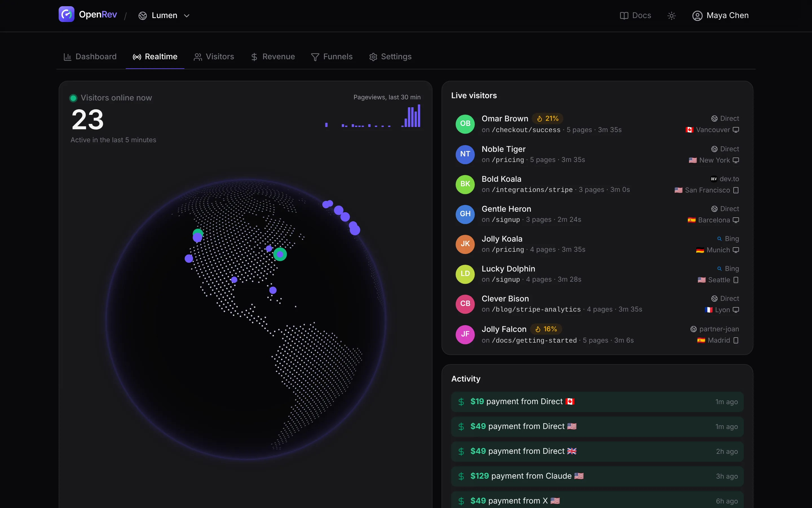This screenshot has width=812, height=508.
Task: Open the $19 payment from Direct activity
Action: click(597, 402)
